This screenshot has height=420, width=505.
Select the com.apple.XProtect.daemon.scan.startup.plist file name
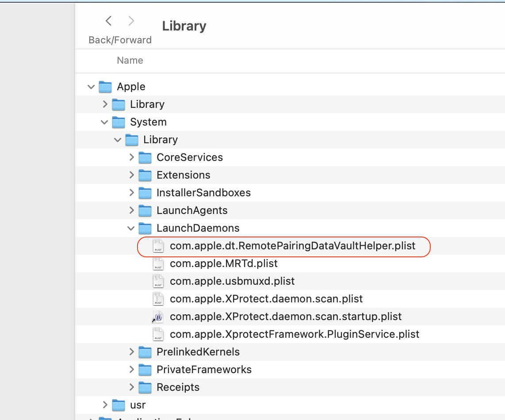click(286, 317)
